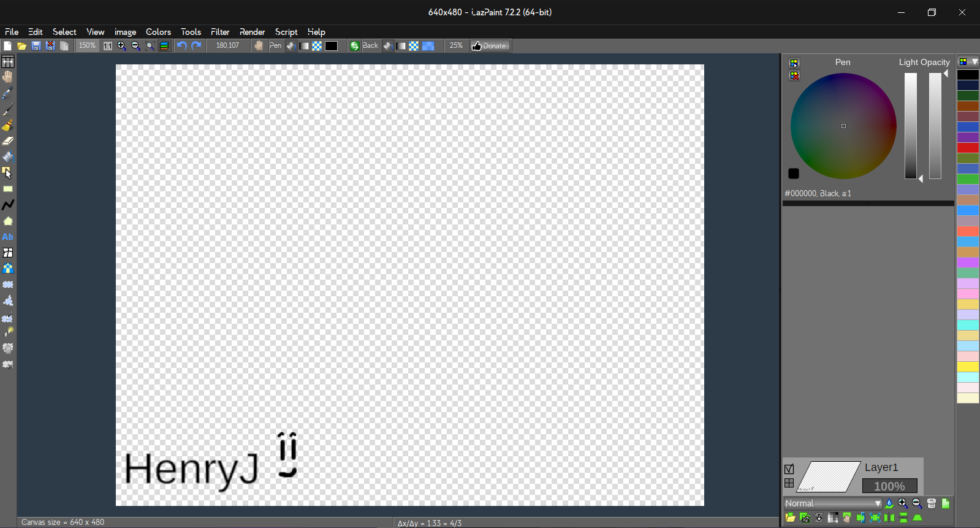Open the Render menu

[x=252, y=32]
